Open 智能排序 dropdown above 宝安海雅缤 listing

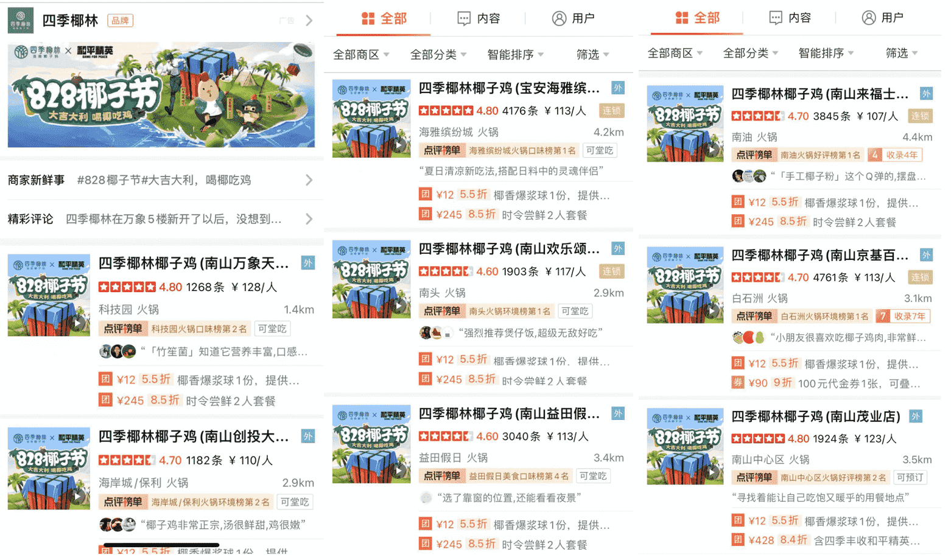pos(516,55)
